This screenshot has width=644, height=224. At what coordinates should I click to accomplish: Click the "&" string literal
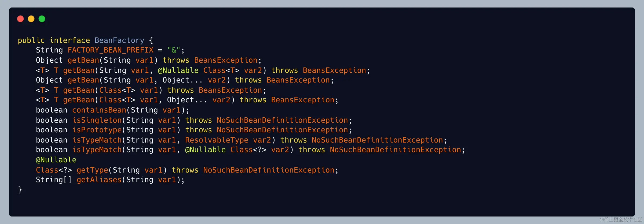pyautogui.click(x=174, y=50)
